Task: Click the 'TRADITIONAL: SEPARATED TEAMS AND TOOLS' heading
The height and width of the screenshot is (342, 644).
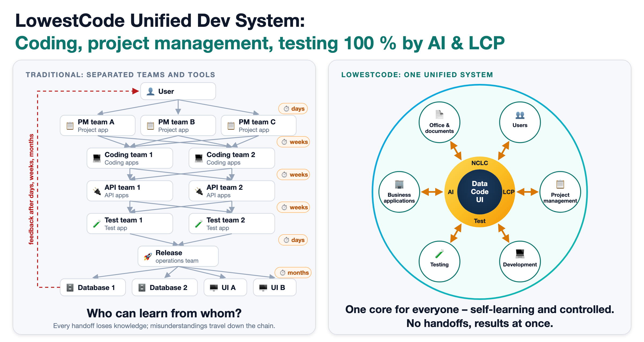Action: pos(120,75)
